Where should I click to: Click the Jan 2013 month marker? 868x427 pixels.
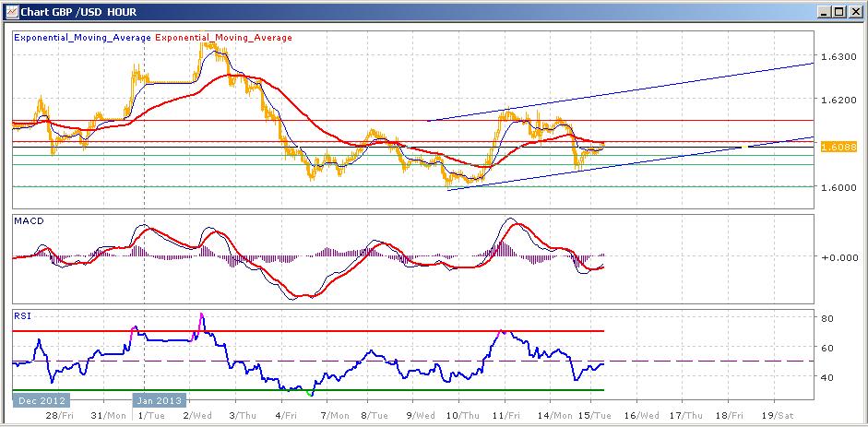pyautogui.click(x=161, y=400)
